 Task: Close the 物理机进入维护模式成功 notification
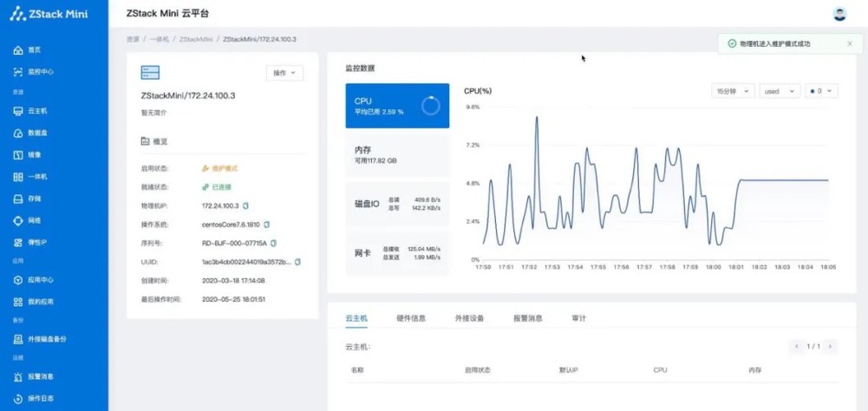coord(850,43)
